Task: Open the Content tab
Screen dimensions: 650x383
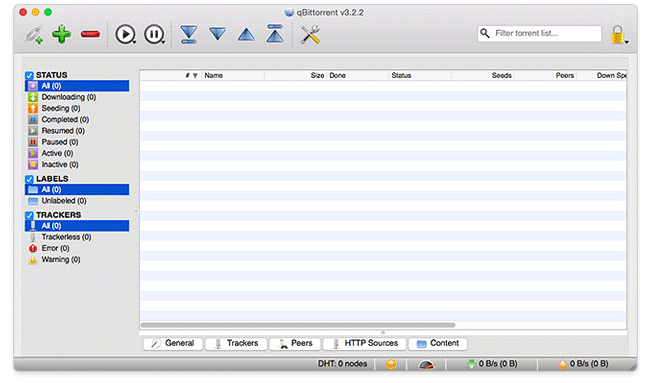Action: (438, 343)
